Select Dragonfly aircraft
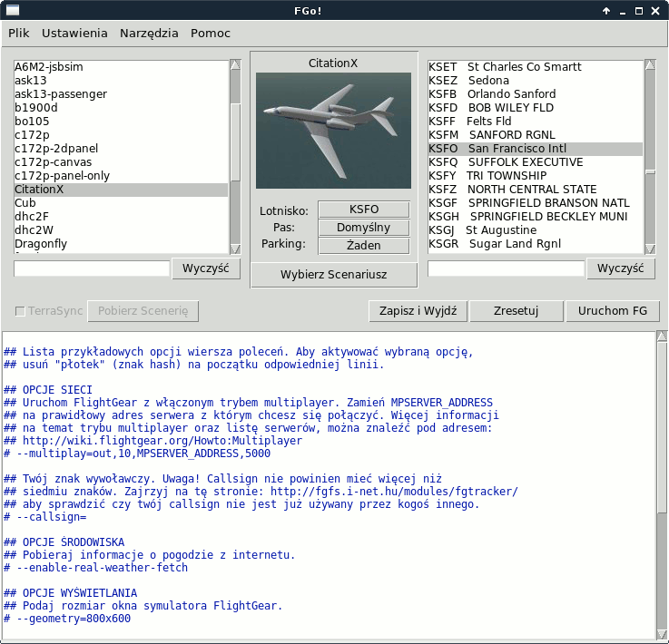 pos(121,244)
